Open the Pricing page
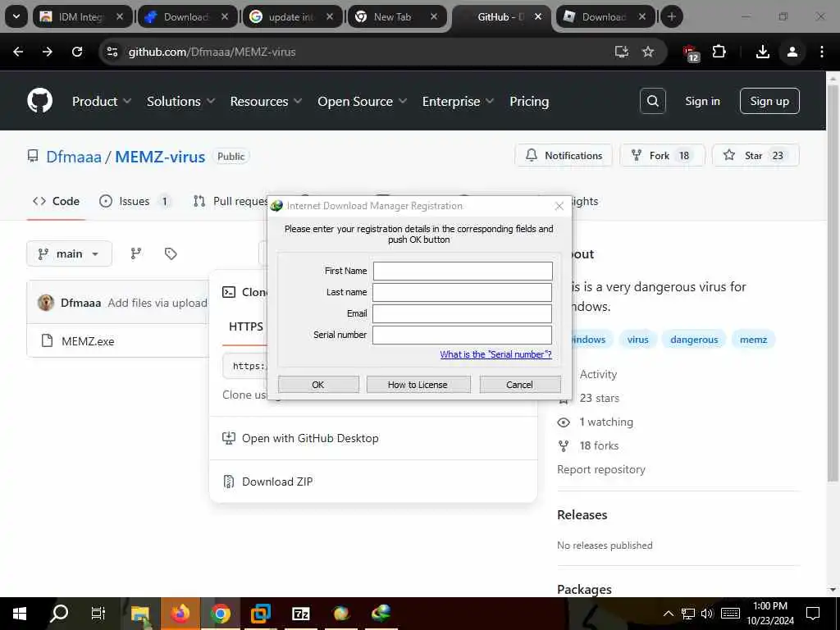Screen dimensions: 840x630 point(529,101)
